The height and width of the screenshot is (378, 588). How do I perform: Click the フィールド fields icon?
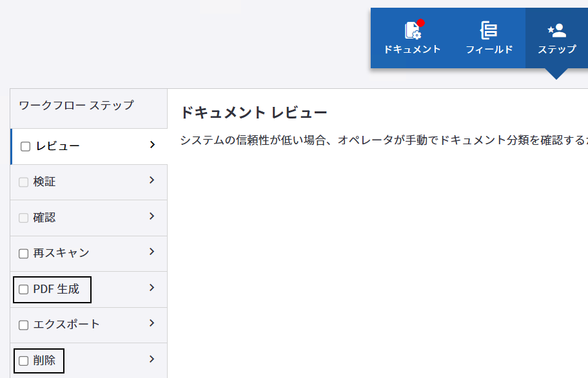pyautogui.click(x=489, y=30)
